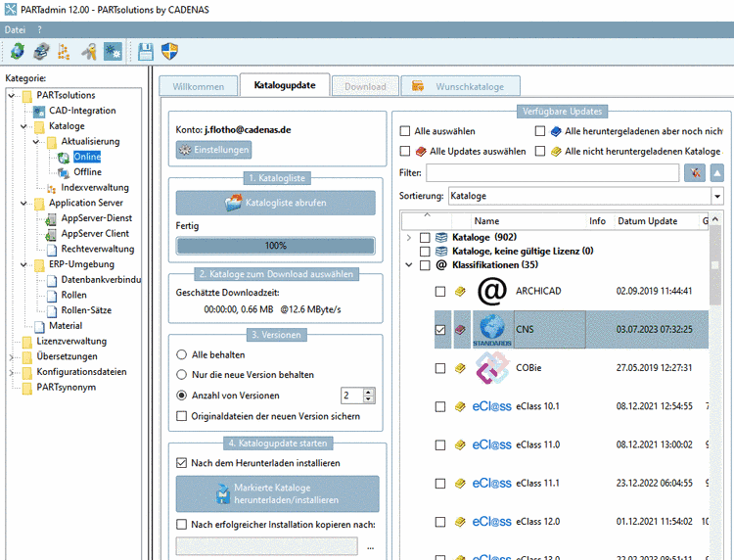Expand the Kataloge (902) update group
The image size is (734, 560).
tap(409, 237)
